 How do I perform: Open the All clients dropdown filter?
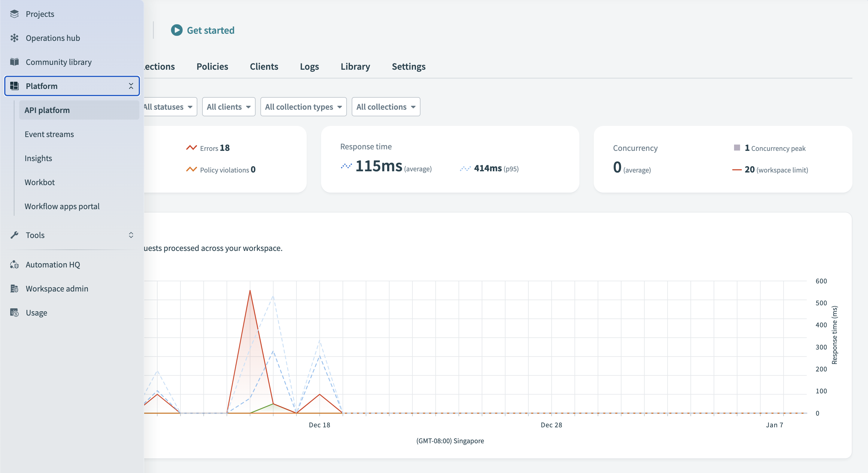click(x=228, y=106)
